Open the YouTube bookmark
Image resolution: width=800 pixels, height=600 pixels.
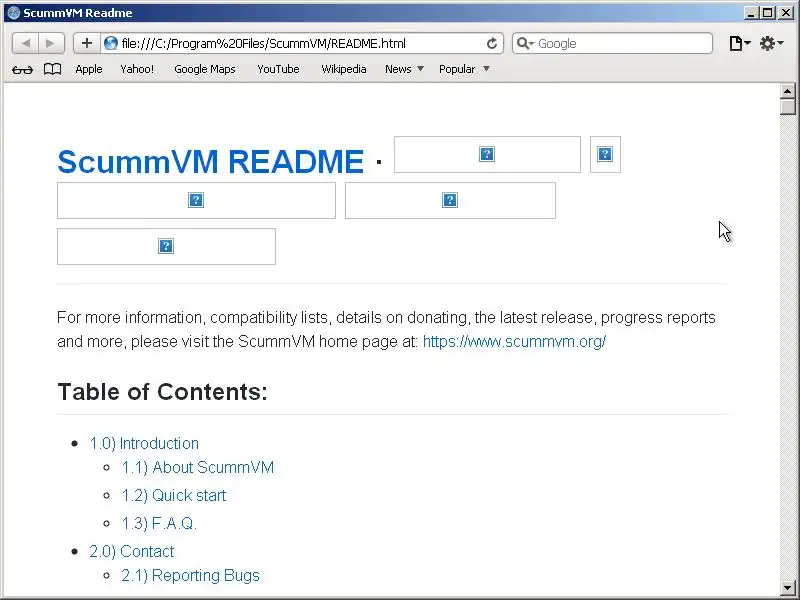pos(278,69)
